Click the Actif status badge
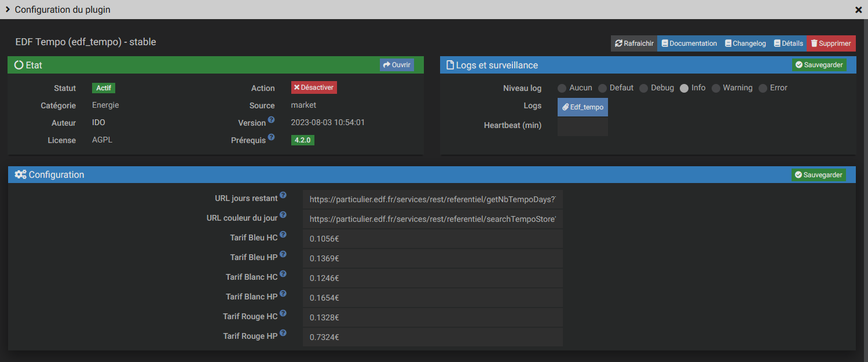 [104, 88]
